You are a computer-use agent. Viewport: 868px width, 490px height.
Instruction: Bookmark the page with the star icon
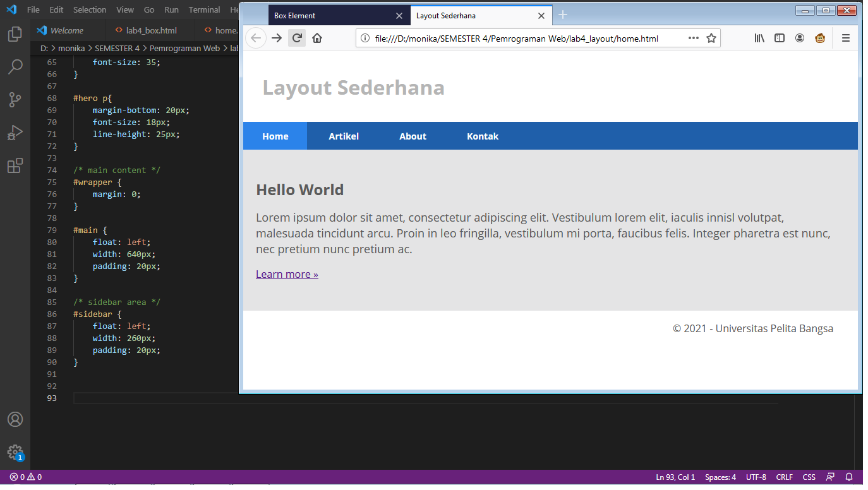(711, 38)
